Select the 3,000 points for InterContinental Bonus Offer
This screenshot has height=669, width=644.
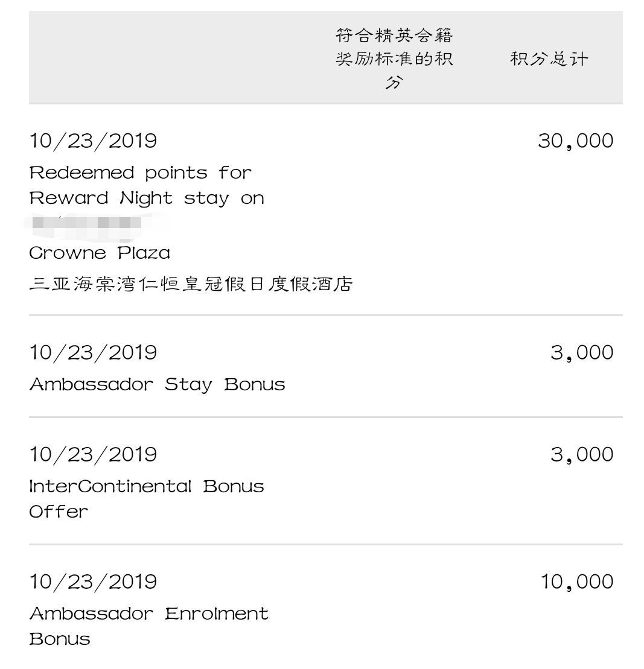pos(582,455)
